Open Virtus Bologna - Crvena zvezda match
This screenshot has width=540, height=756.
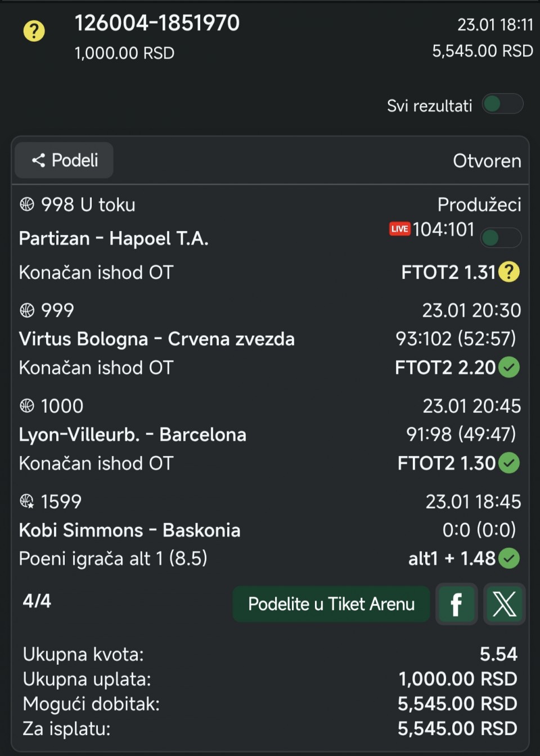[x=156, y=339]
